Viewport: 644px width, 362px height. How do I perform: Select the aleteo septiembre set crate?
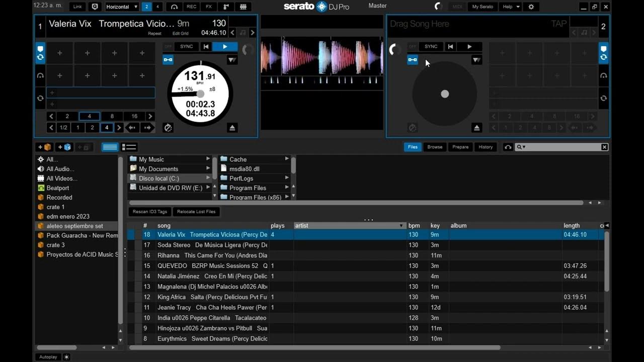point(77,226)
